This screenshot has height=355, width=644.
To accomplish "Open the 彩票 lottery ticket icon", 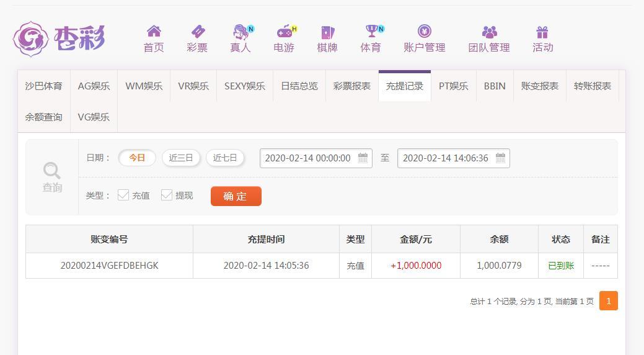I will coord(198,31).
